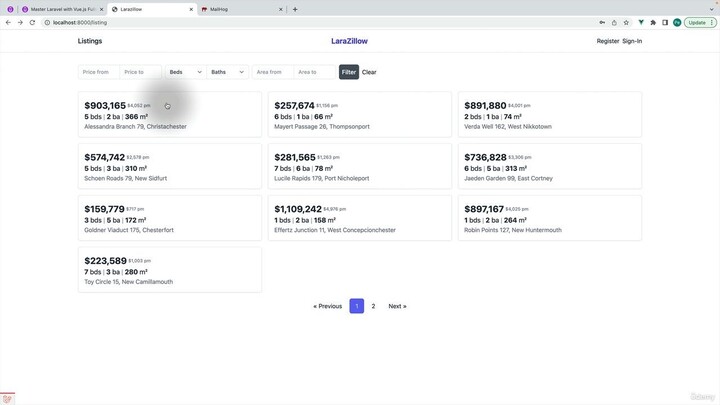Image resolution: width=720 pixels, height=405 pixels.
Task: Bookmark this page with the star icon
Action: (x=627, y=22)
